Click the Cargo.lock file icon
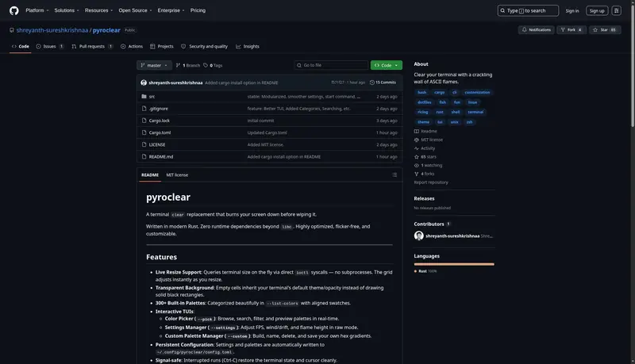The image size is (635, 364). [x=144, y=121]
